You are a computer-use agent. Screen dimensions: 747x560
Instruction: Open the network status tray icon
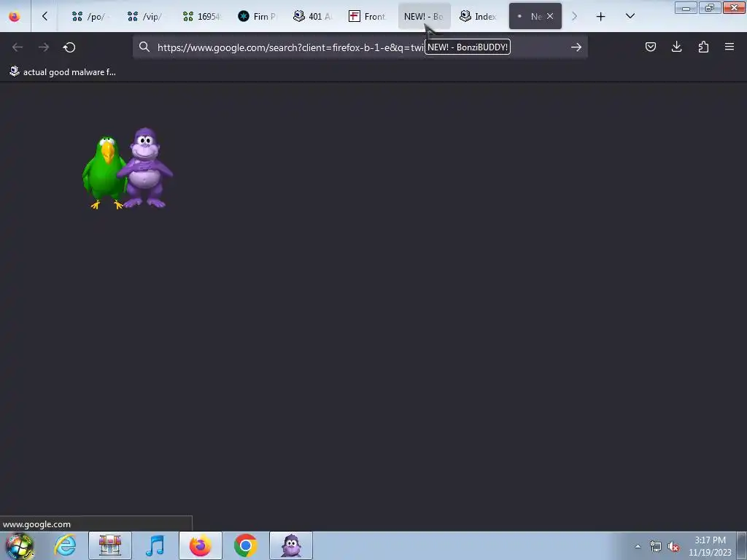(656, 546)
